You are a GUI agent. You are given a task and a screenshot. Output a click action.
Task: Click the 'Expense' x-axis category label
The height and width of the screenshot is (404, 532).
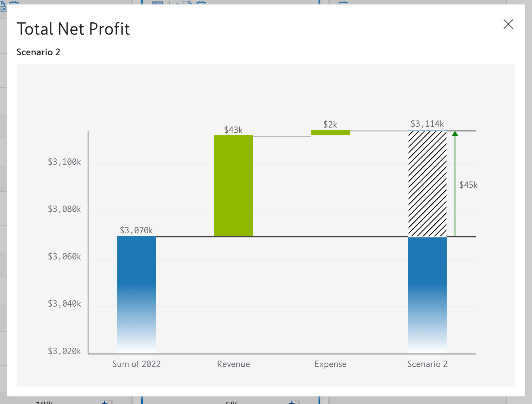[330, 364]
